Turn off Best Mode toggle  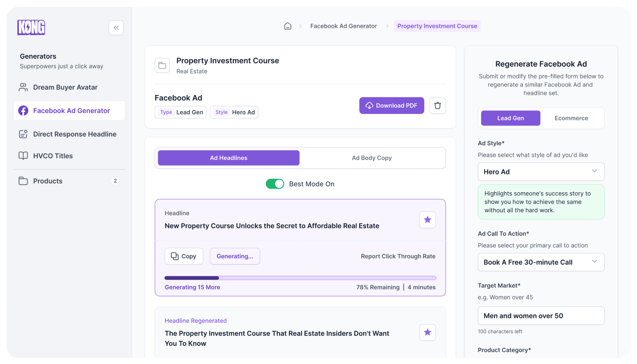275,184
